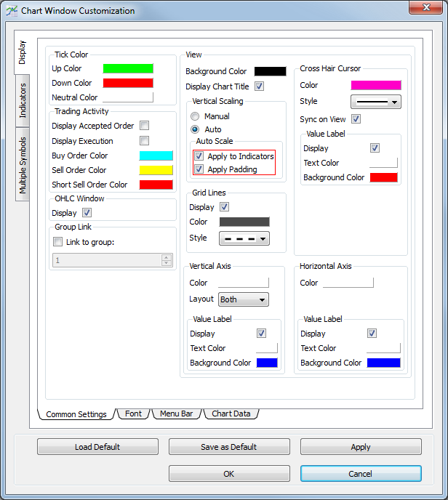Enable Link to group checkbox
The image size is (448, 500).
coord(58,242)
